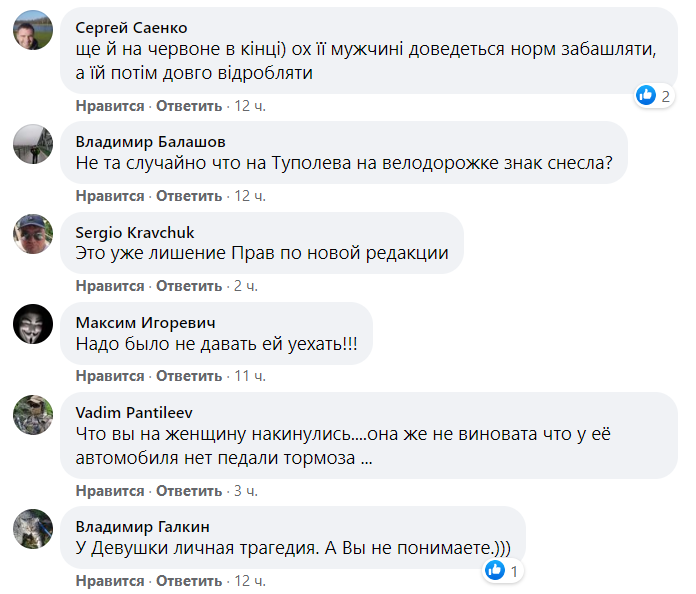
Task: Click Sergio Kravchuk's avatar thumbnail
Action: tap(32, 236)
